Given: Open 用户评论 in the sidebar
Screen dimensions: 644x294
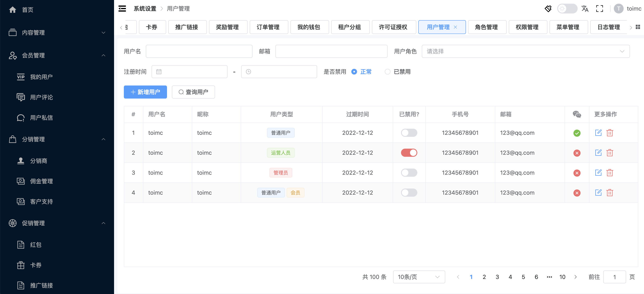Looking at the screenshot, I should [41, 97].
